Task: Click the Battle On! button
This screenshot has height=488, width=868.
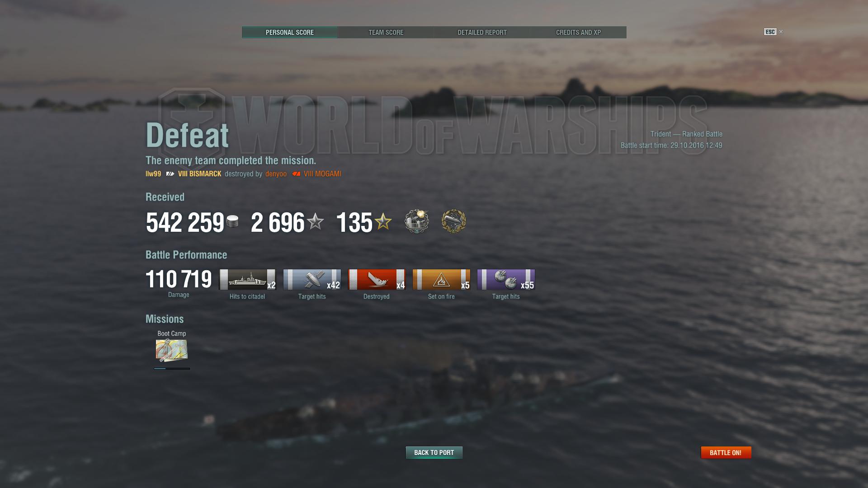Action: [x=726, y=452]
